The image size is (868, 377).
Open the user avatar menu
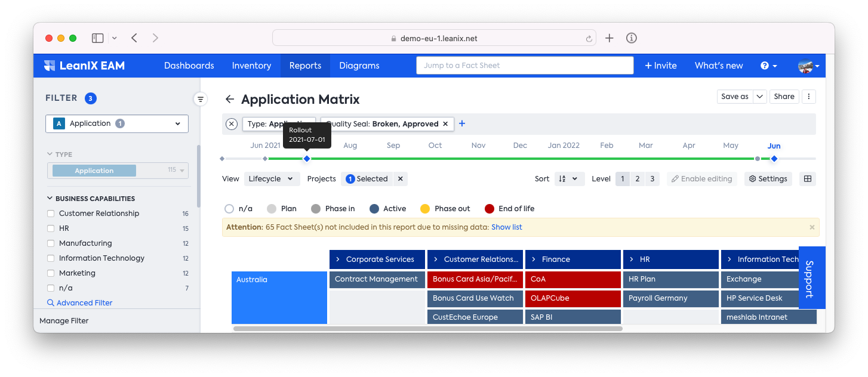pyautogui.click(x=808, y=66)
